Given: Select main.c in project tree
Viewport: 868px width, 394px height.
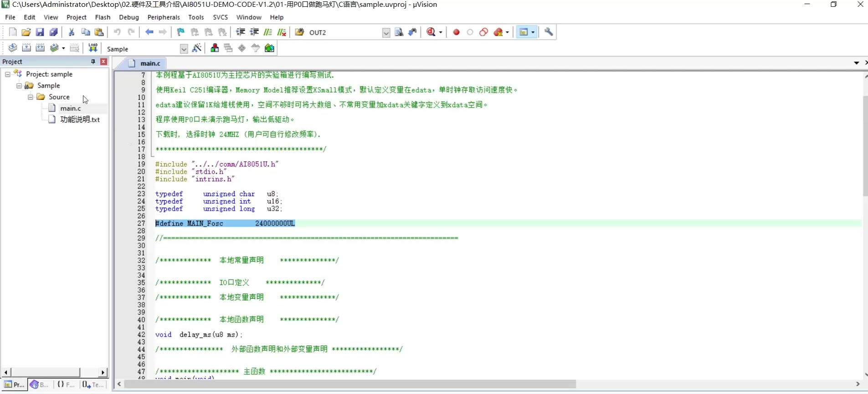Looking at the screenshot, I should click(71, 108).
